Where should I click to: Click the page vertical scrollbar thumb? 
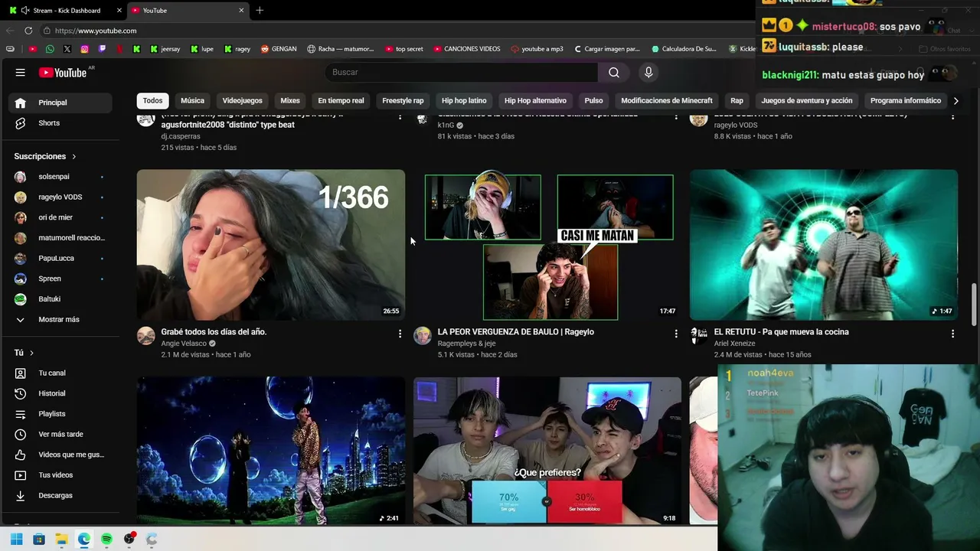[975, 305]
